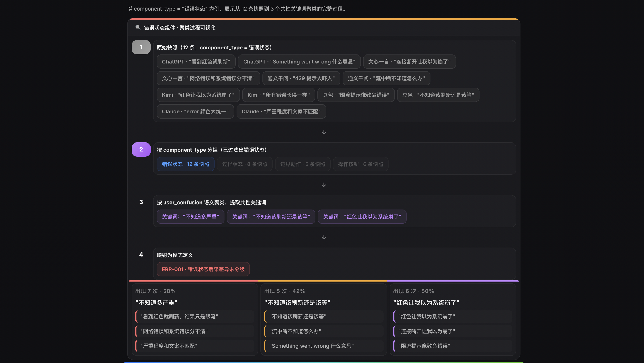Click the 出现 5 次 · 42% stat

tap(285, 291)
